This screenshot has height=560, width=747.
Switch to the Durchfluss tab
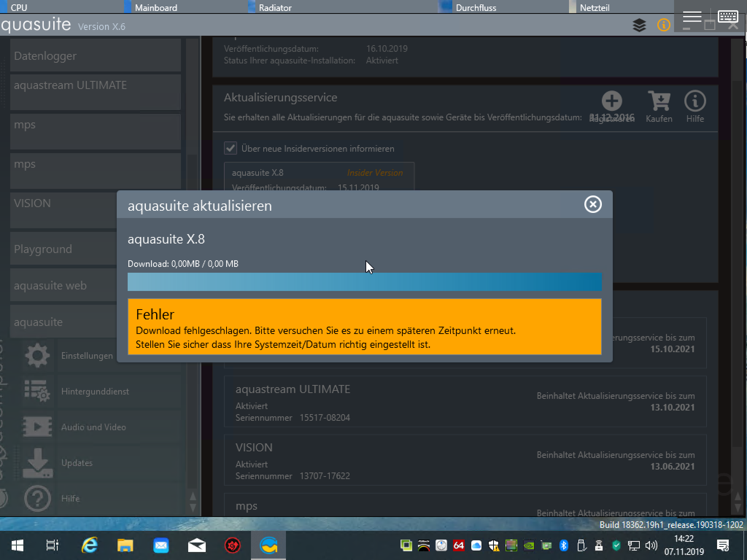click(476, 8)
